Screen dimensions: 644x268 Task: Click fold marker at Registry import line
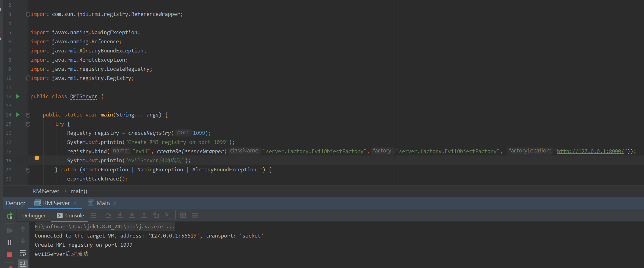coord(28,78)
